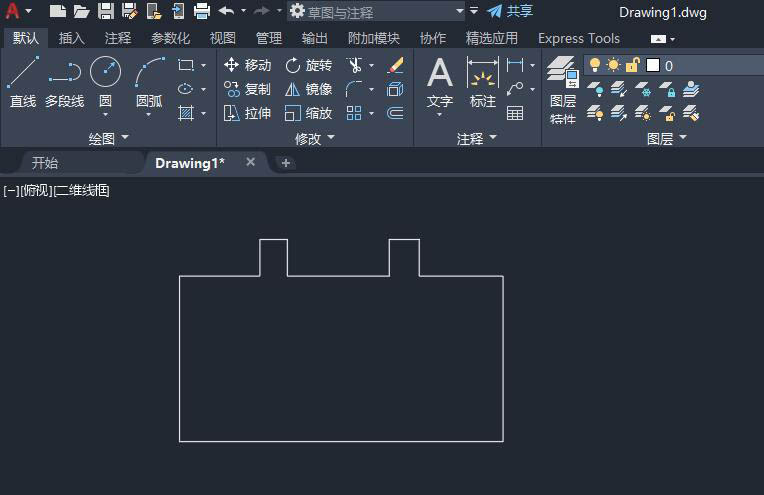Click layer 0 white color swatch
Screen dimensions: 764x495
click(x=653, y=65)
